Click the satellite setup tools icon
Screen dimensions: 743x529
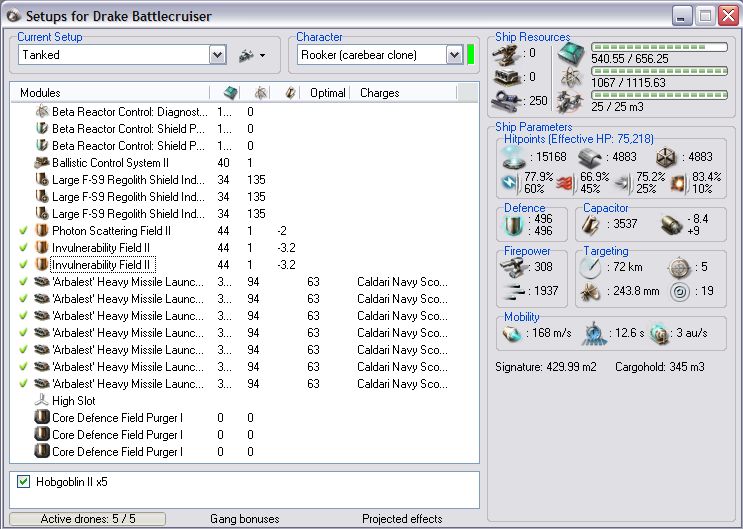[x=245, y=55]
